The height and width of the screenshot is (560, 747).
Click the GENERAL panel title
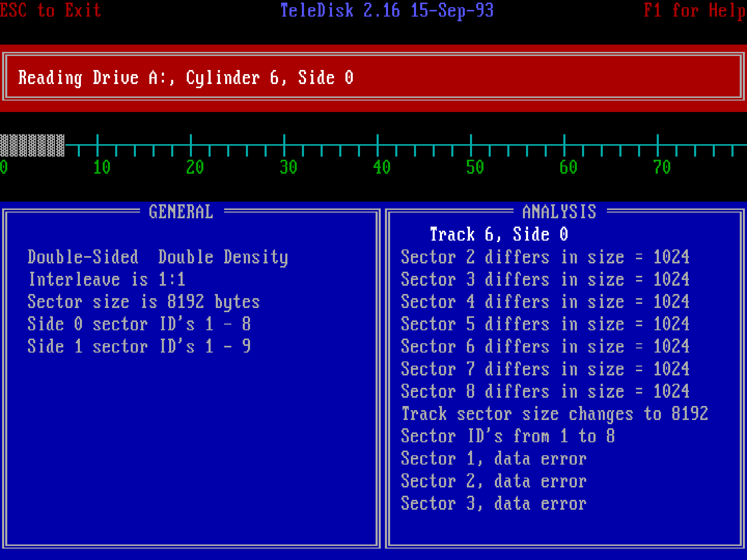coord(181,212)
